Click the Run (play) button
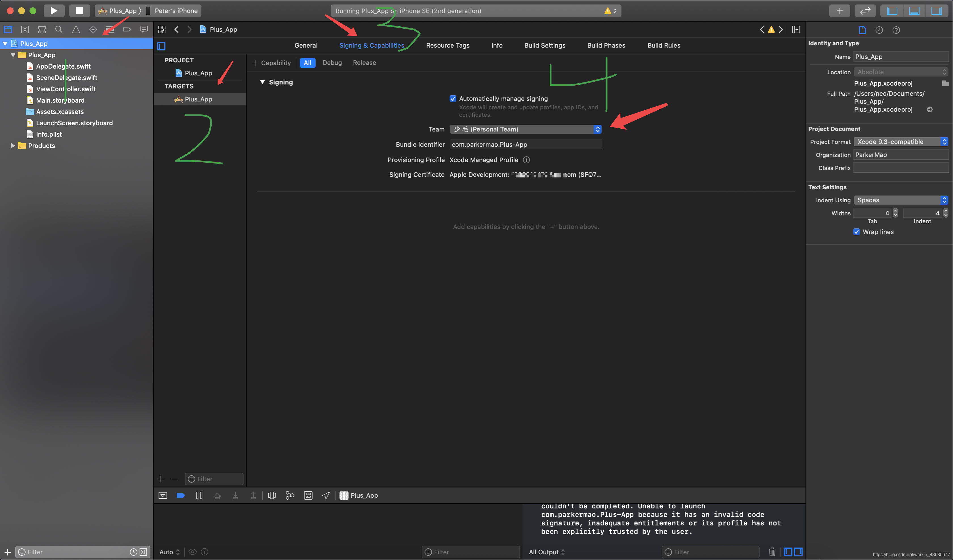This screenshot has height=560, width=953. click(54, 10)
